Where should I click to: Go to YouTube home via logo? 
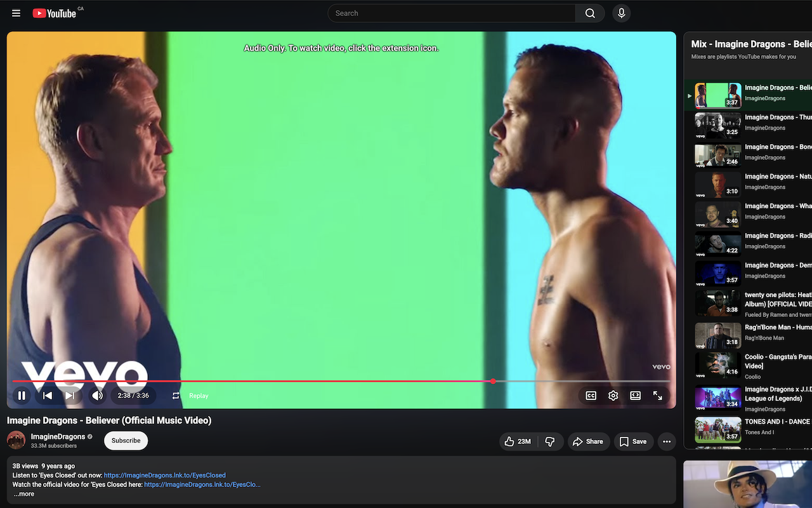click(55, 13)
